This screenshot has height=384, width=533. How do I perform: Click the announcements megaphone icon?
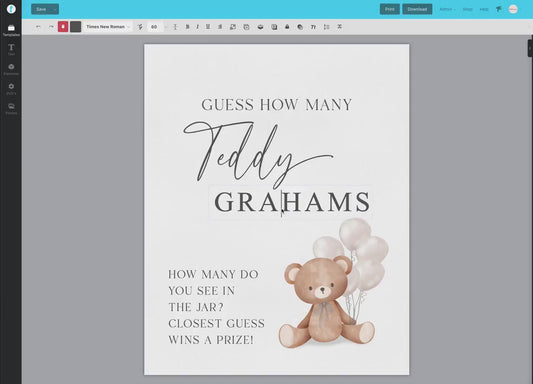(499, 9)
